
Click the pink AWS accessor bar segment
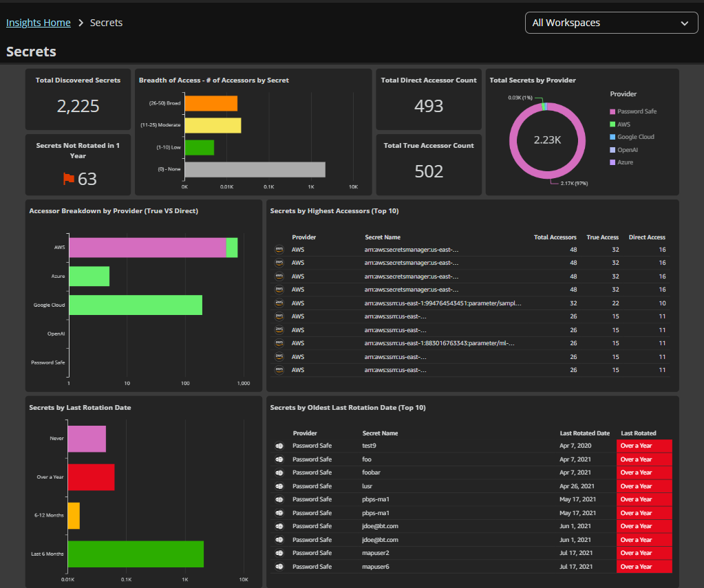[148, 248]
